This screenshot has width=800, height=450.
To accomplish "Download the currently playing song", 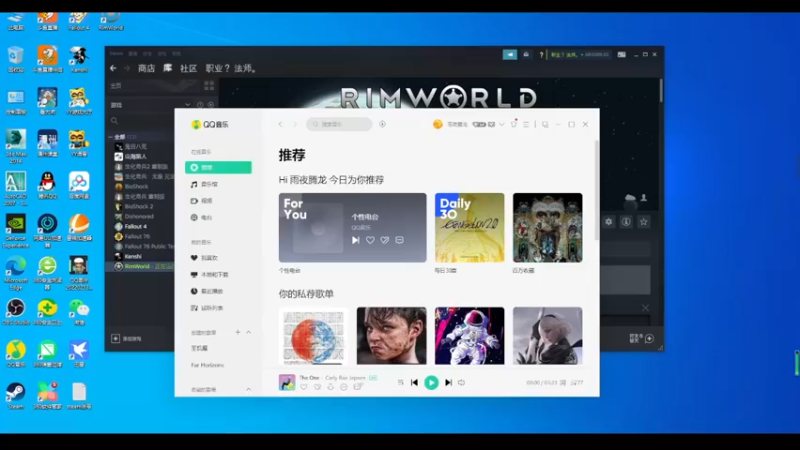I will [331, 387].
